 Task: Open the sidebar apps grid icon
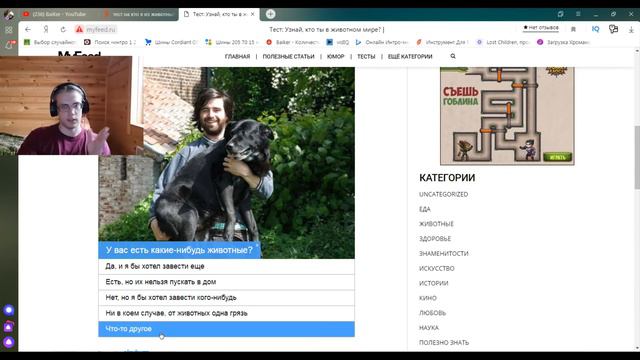click(x=9, y=30)
